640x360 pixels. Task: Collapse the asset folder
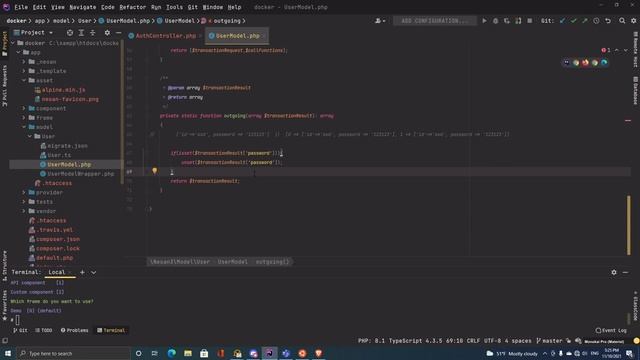tap(24, 80)
